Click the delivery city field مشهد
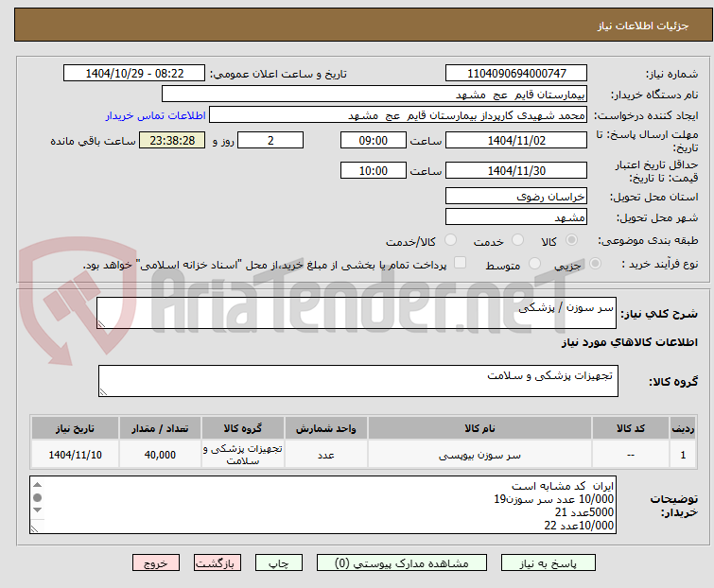The width and height of the screenshot is (714, 588). pos(516,217)
